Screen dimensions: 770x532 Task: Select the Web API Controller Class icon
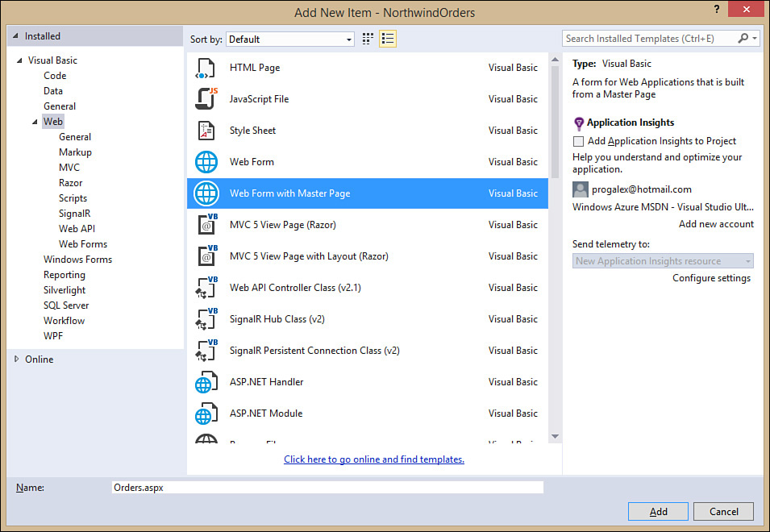coord(206,288)
